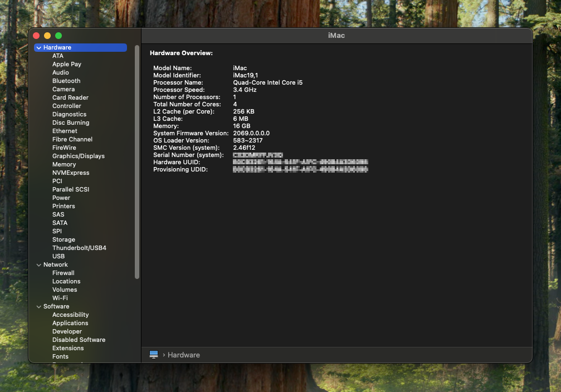The height and width of the screenshot is (392, 561).
Task: Select System Firmware Version 2069.0.0.0.0
Action: (x=251, y=133)
